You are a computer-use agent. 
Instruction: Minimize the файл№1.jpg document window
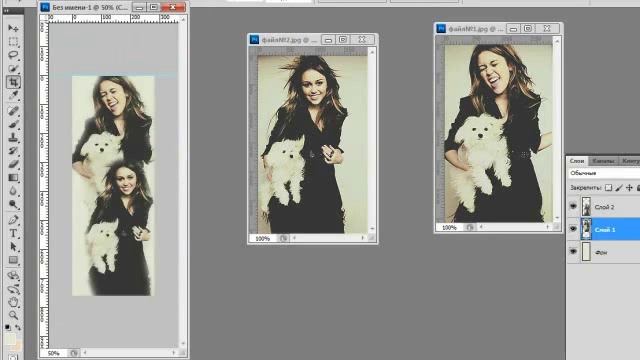click(x=513, y=29)
